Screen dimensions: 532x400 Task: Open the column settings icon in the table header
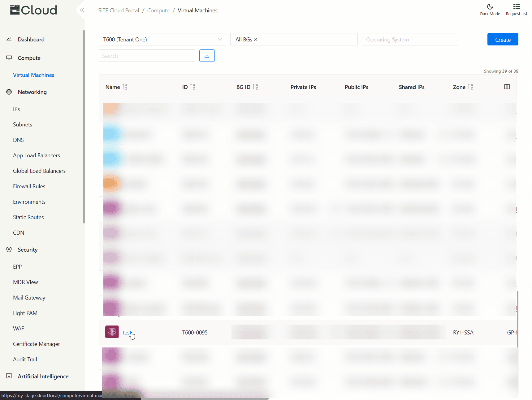pos(507,87)
